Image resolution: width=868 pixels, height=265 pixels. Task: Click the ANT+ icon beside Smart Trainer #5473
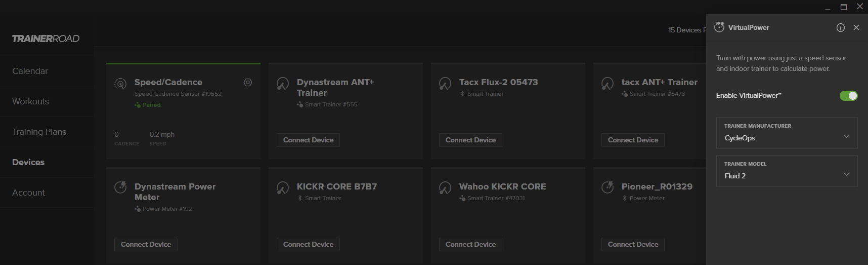tap(625, 94)
